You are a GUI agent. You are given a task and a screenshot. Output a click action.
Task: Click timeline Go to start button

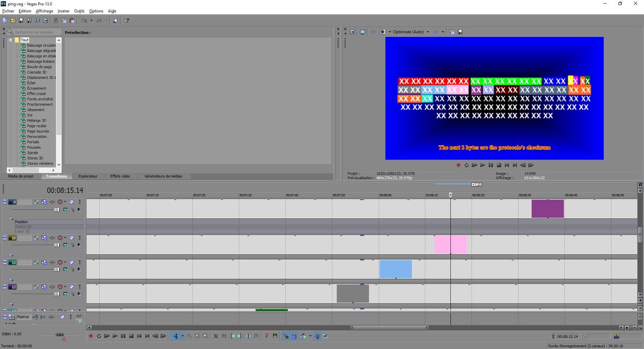[x=139, y=336]
